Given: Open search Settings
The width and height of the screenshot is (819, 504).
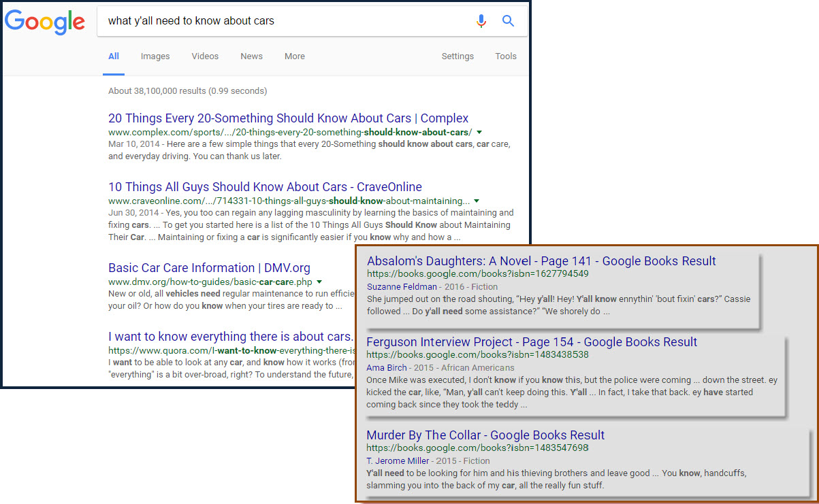Looking at the screenshot, I should click(457, 56).
